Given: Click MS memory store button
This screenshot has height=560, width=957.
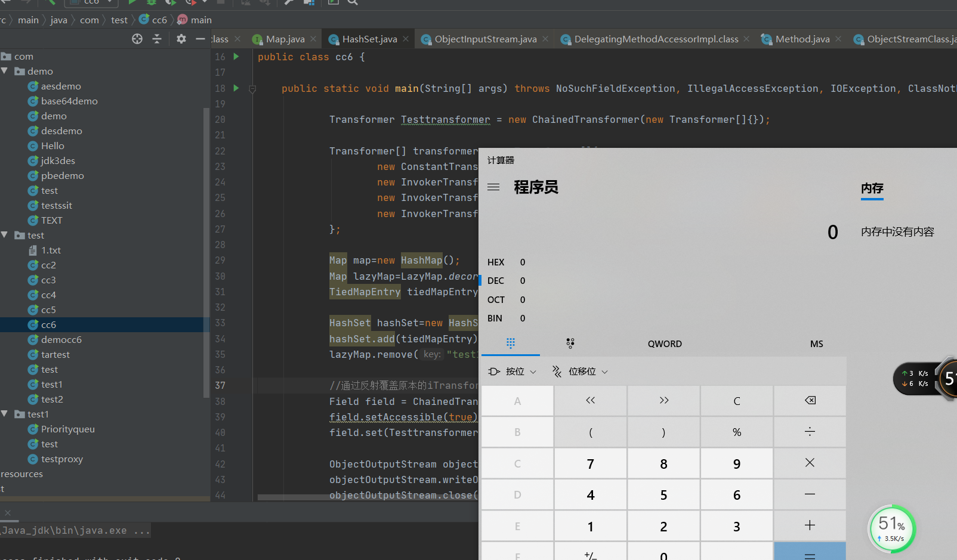Looking at the screenshot, I should pyautogui.click(x=817, y=344).
